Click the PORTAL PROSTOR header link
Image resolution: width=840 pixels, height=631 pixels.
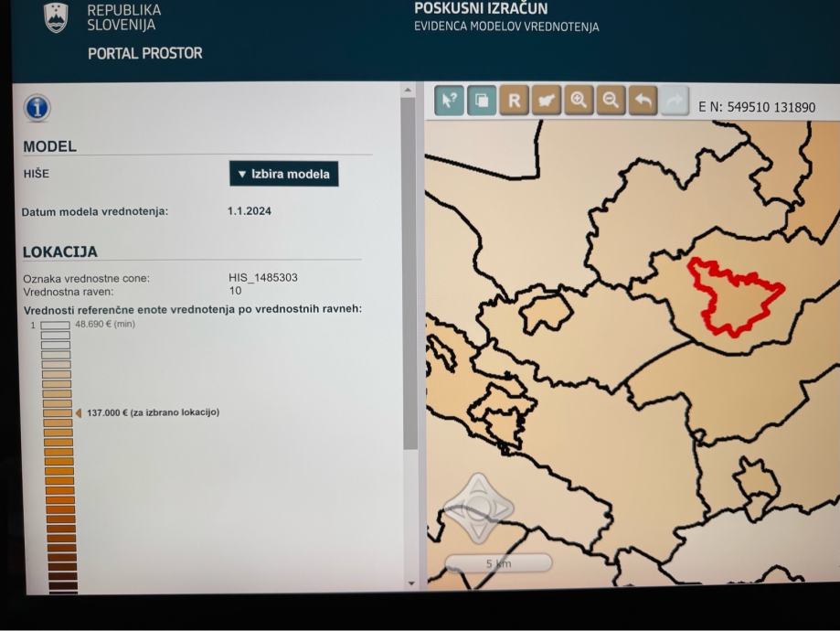pos(144,53)
